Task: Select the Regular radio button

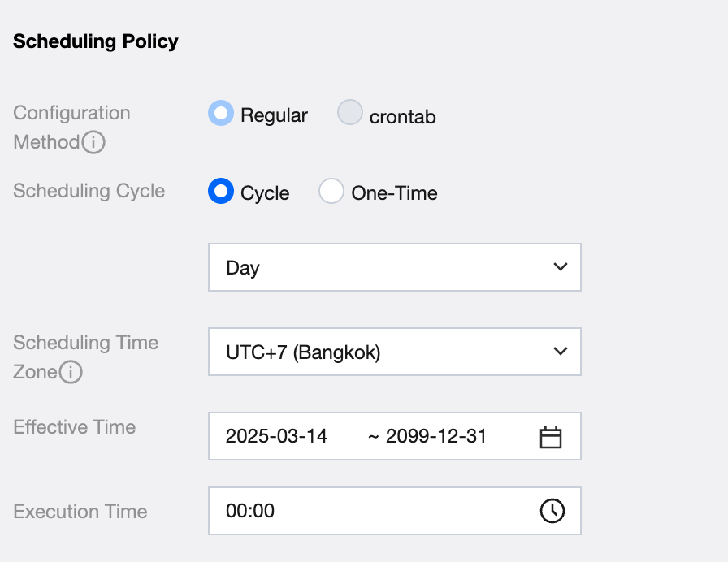Action: coord(220,114)
